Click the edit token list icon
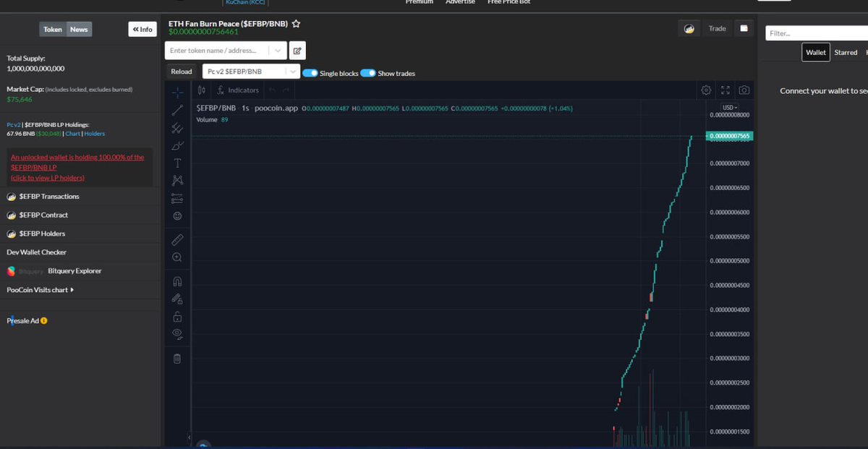The width and height of the screenshot is (868, 449). 297,51
